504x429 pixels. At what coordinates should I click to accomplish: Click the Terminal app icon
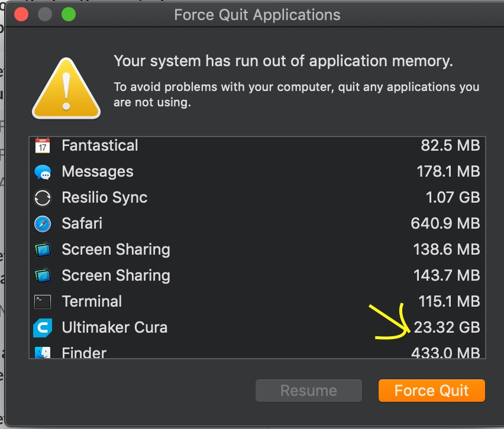pyautogui.click(x=43, y=302)
